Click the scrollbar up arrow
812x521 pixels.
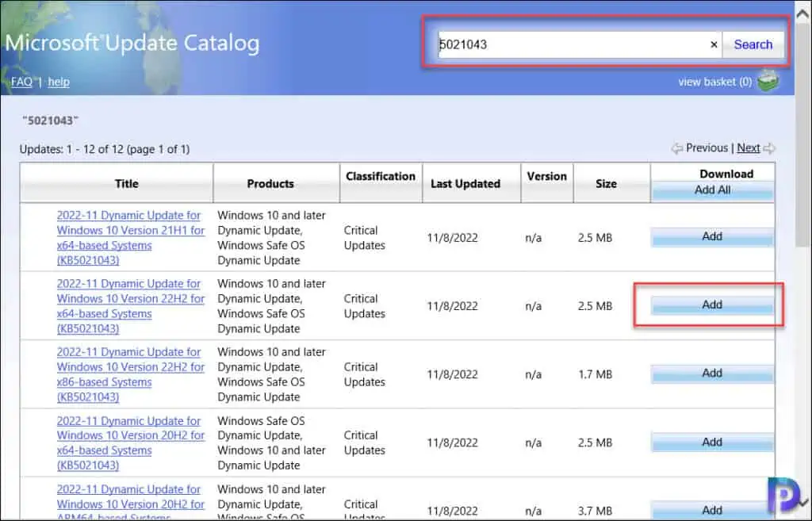(802, 14)
